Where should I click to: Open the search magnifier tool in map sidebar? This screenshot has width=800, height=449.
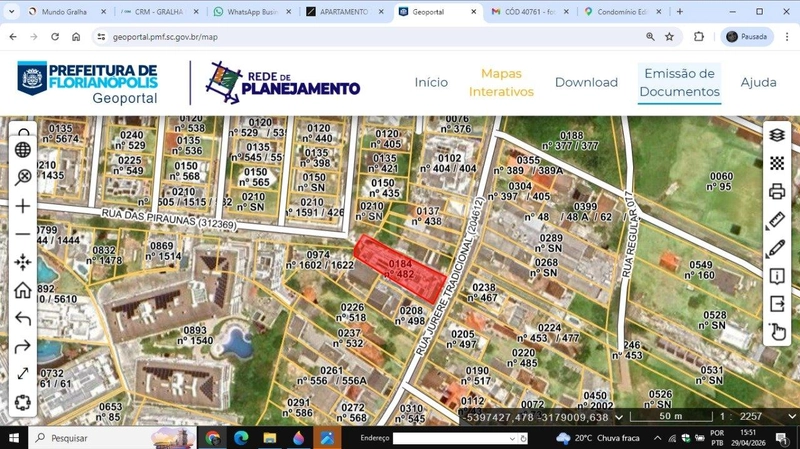(22, 177)
